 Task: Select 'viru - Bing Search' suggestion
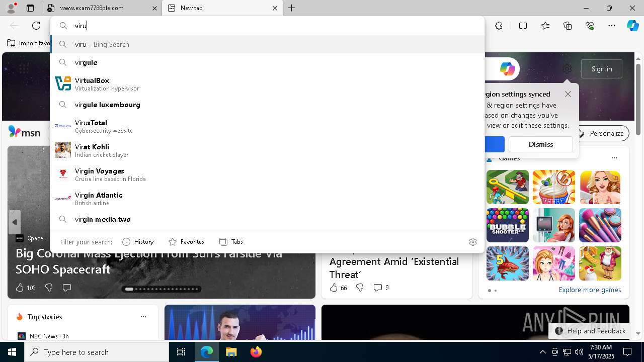point(267,44)
